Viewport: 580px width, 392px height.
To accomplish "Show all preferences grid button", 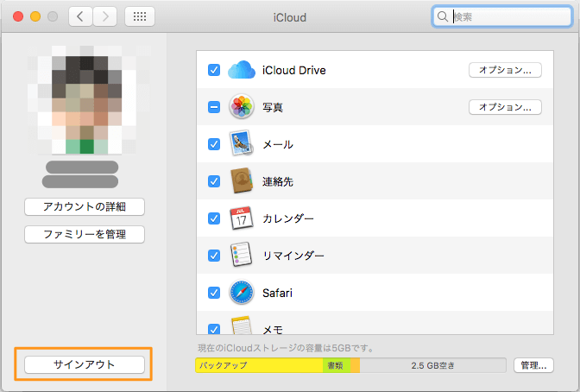I will pyautogui.click(x=140, y=16).
